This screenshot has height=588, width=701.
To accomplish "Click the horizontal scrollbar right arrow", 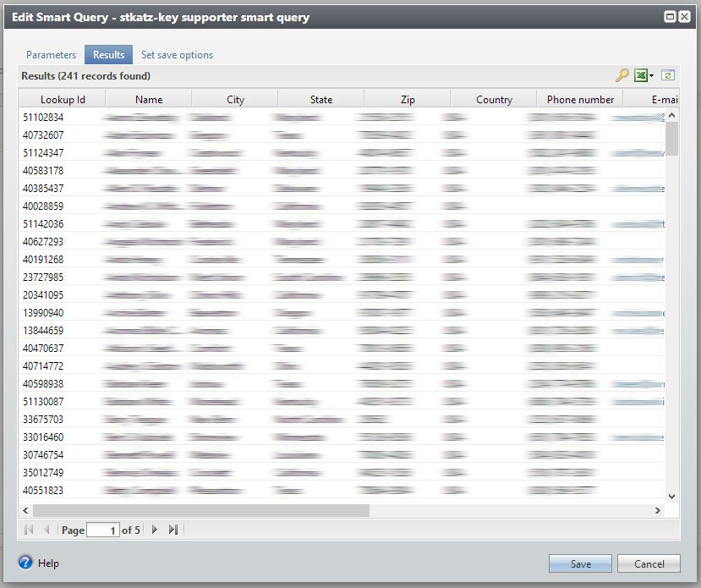I will [658, 511].
